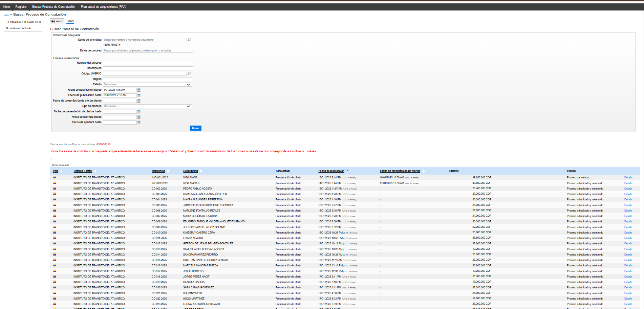Select the Proceso cancelado status cell
Viewport: 644px width, 309px height.
click(578, 177)
